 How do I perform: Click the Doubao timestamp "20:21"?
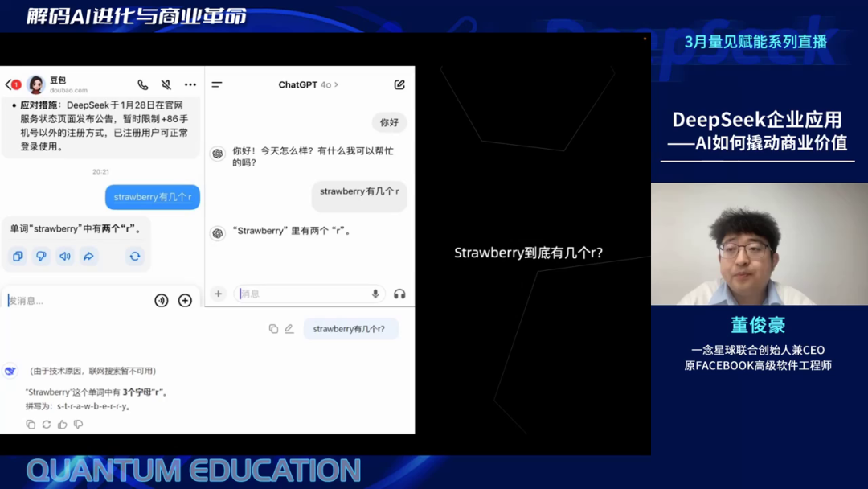pos(100,171)
